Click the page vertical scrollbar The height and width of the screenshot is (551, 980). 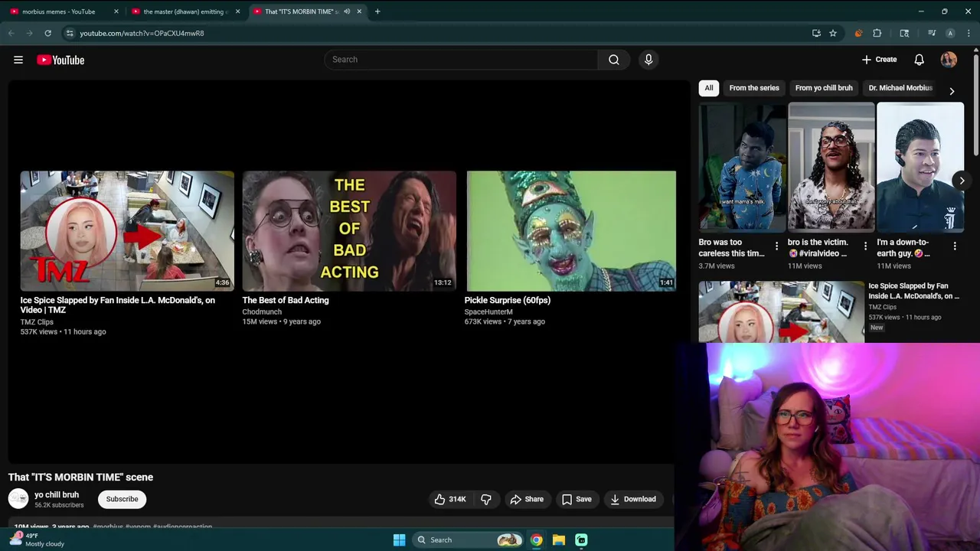(976, 103)
